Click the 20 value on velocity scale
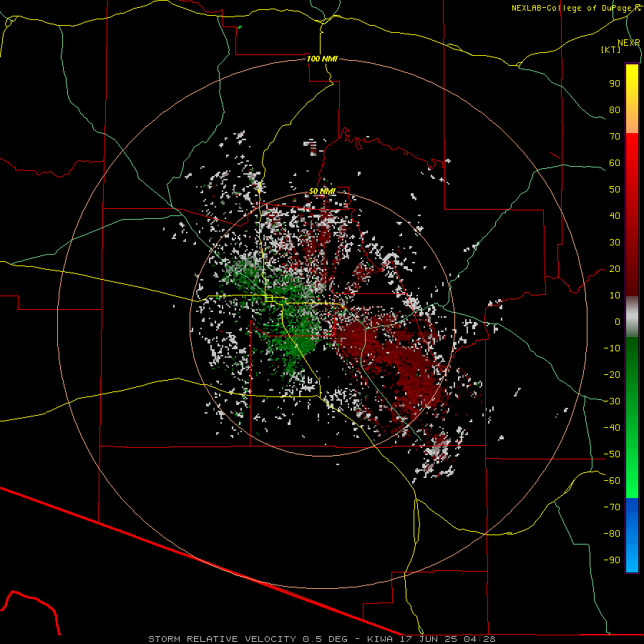Image resolution: width=644 pixels, height=644 pixels. 615,268
